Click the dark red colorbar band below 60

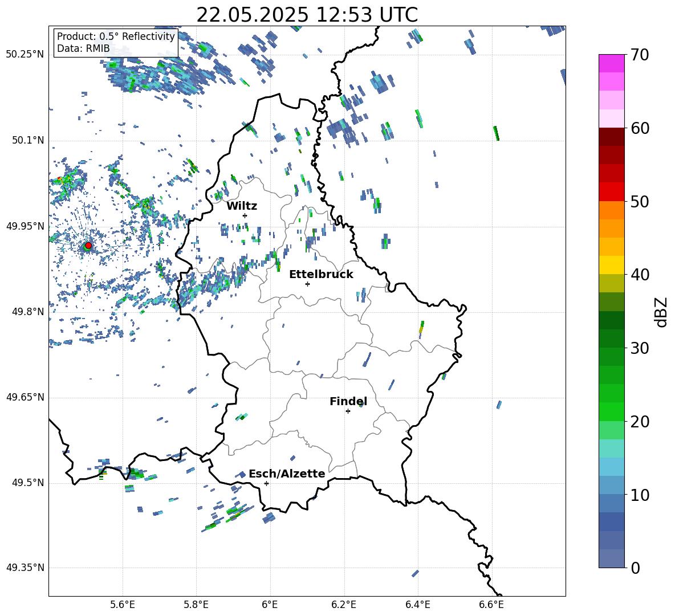[611, 137]
